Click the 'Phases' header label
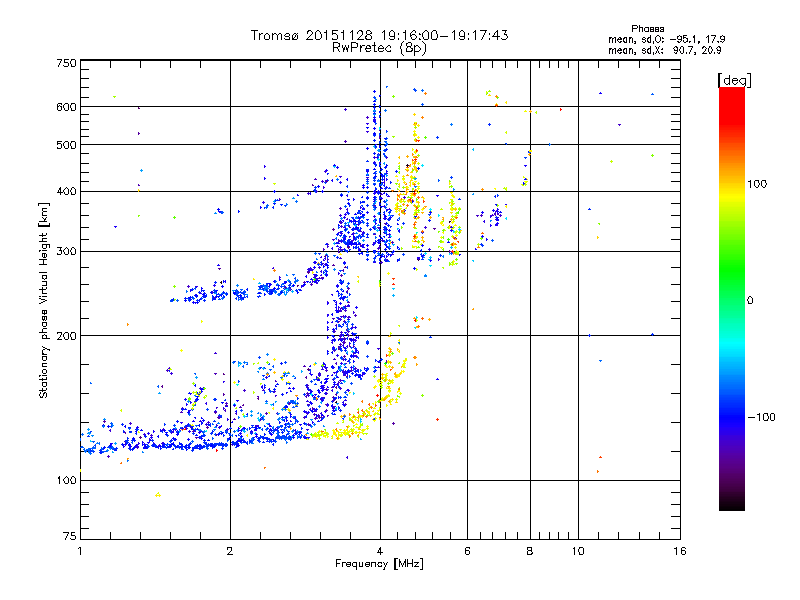 [647, 29]
